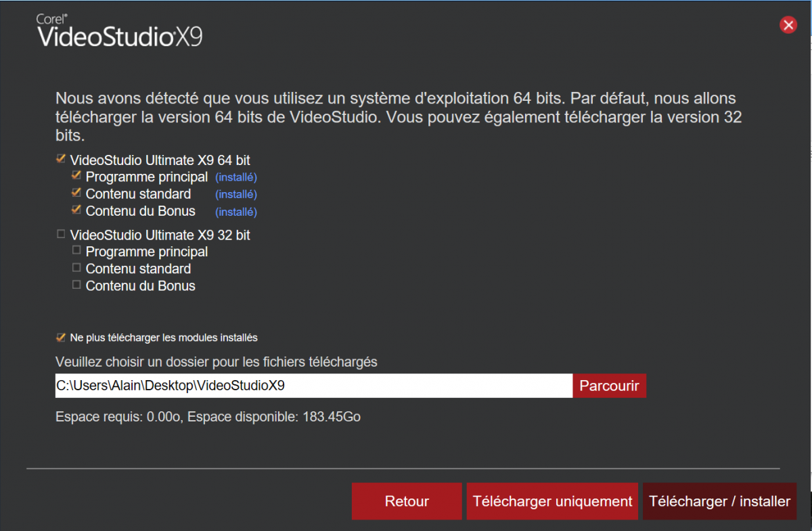Check VideoStudio Ultimate X9 32 bit
The width and height of the screenshot is (812, 531).
click(61, 234)
